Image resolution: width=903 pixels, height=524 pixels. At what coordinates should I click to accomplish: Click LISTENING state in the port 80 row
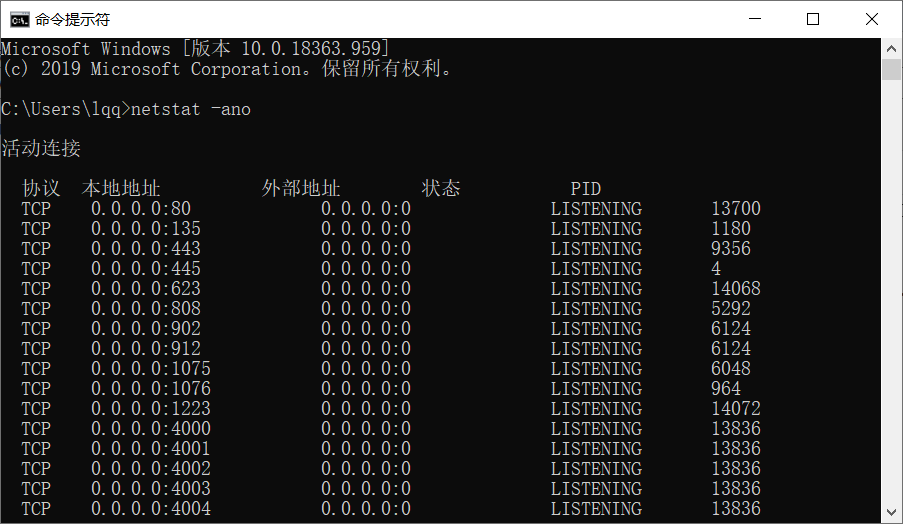[596, 208]
